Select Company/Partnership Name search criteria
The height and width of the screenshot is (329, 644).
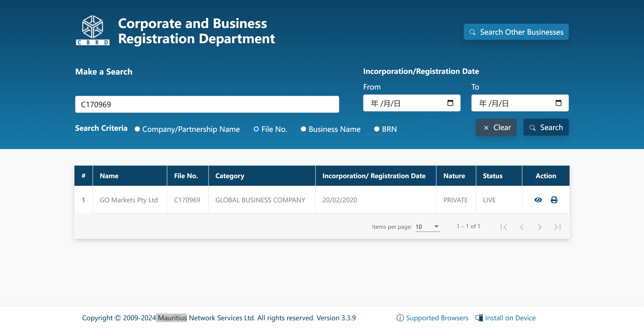[137, 129]
